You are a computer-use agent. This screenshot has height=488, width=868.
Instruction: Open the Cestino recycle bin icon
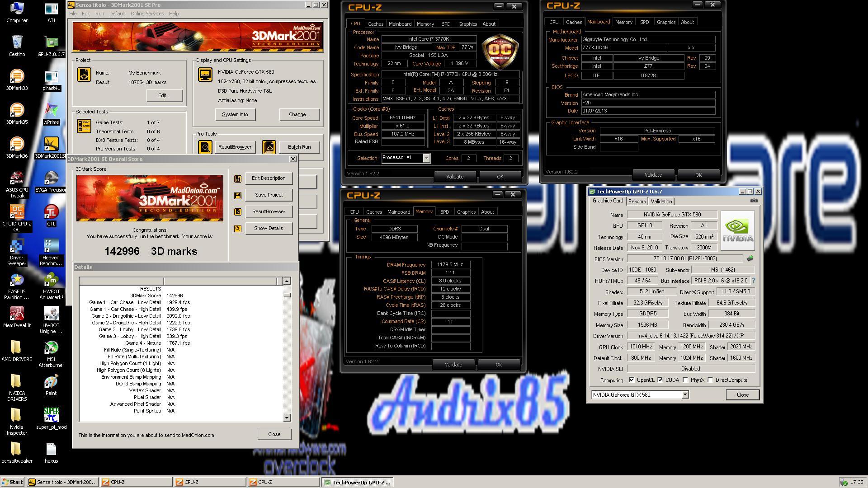pyautogui.click(x=17, y=46)
